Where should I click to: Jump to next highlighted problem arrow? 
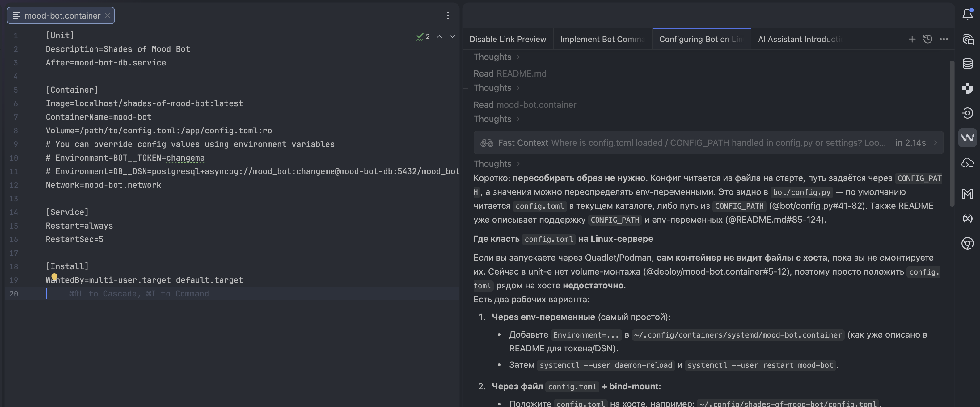click(452, 36)
